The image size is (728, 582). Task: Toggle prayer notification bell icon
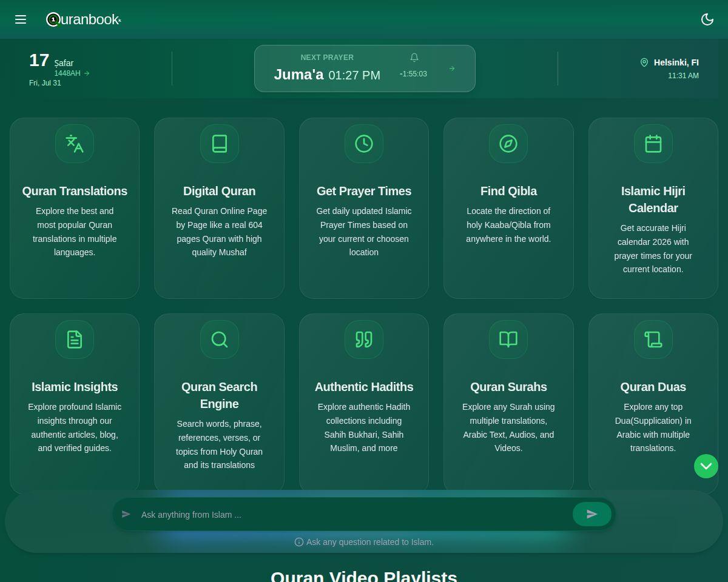pyautogui.click(x=414, y=57)
